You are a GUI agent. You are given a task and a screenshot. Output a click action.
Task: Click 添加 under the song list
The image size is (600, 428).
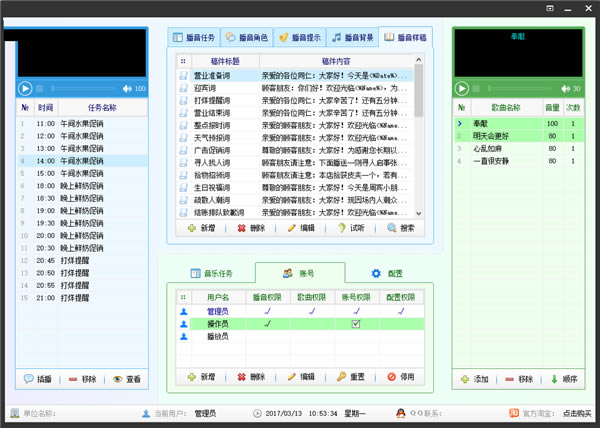point(475,379)
